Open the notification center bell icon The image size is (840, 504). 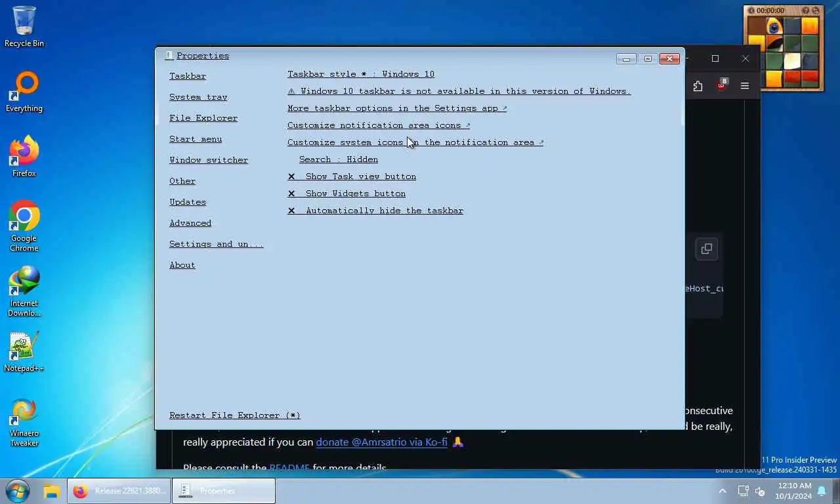822,491
